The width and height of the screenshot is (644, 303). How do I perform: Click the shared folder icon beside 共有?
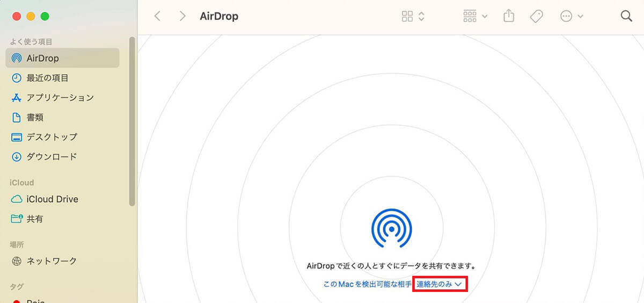pos(17,219)
